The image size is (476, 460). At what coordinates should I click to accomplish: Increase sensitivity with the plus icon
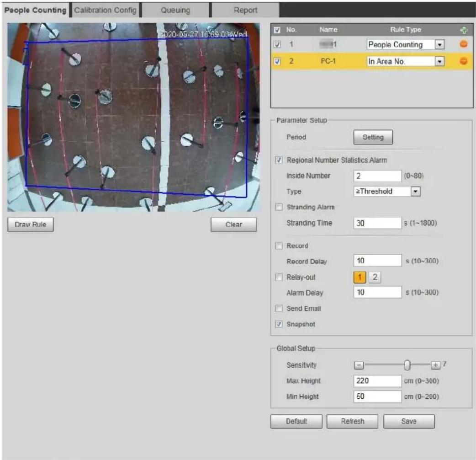tap(435, 365)
